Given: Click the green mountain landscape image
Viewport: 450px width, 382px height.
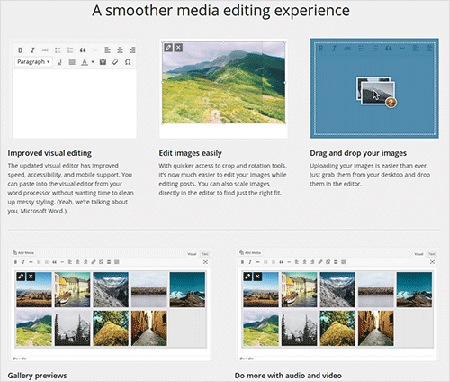Looking at the screenshot, I should 223,82.
